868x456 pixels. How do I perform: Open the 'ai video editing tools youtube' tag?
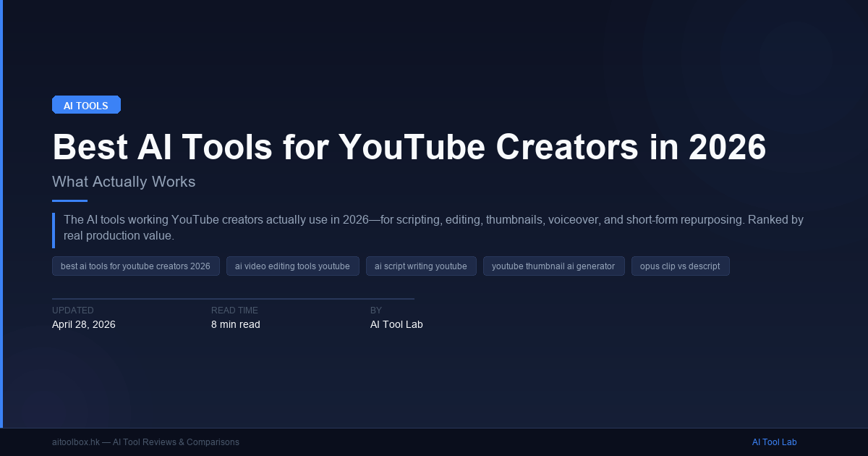[x=292, y=266]
